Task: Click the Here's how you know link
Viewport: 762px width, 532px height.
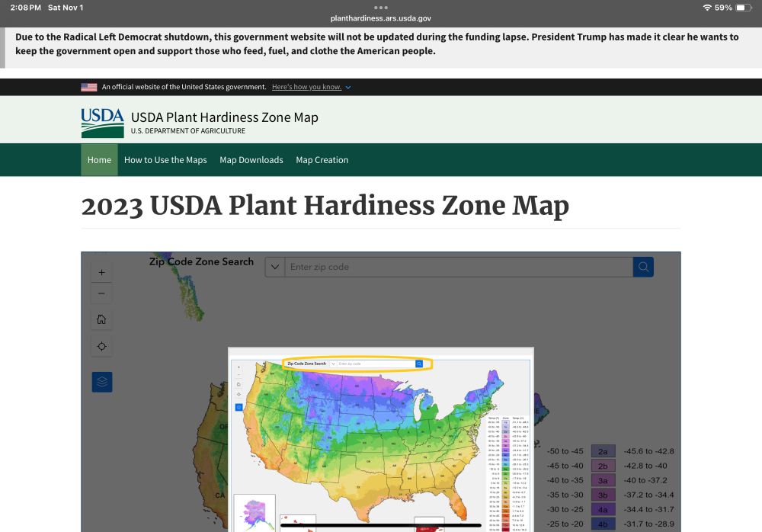Action: click(x=306, y=87)
